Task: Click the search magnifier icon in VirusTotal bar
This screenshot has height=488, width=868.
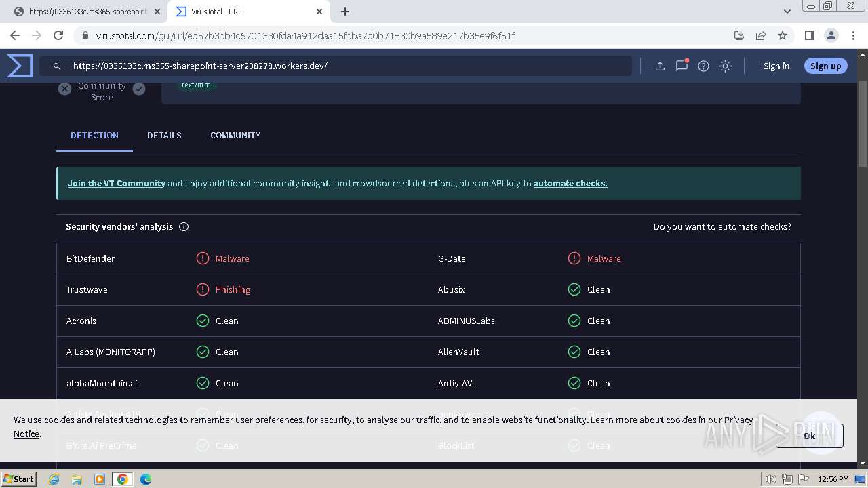Action: coord(57,66)
